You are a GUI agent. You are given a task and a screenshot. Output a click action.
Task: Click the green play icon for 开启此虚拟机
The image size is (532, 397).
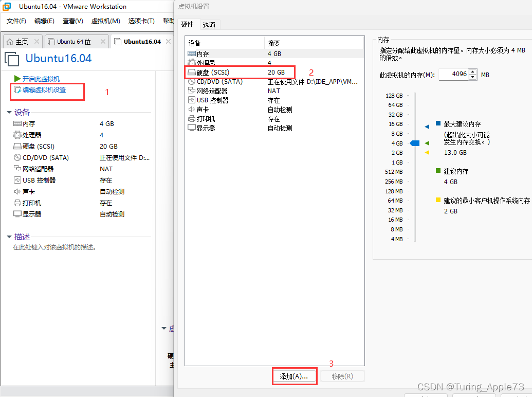[17, 79]
